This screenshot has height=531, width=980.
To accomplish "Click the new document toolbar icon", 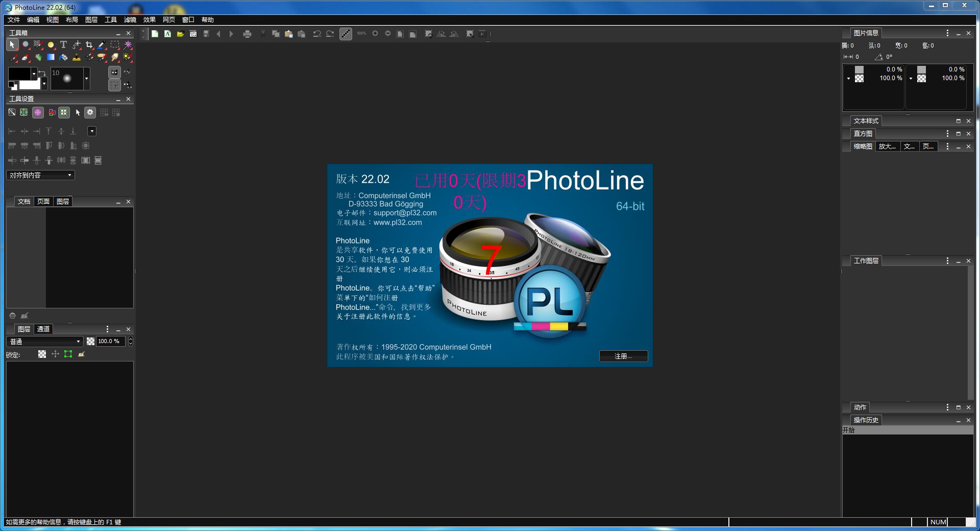I will point(155,34).
